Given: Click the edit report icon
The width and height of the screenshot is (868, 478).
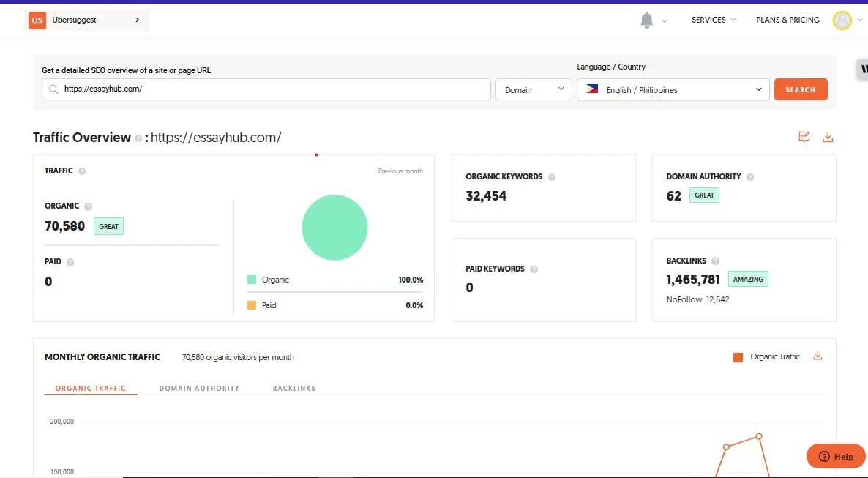Looking at the screenshot, I should 804,137.
